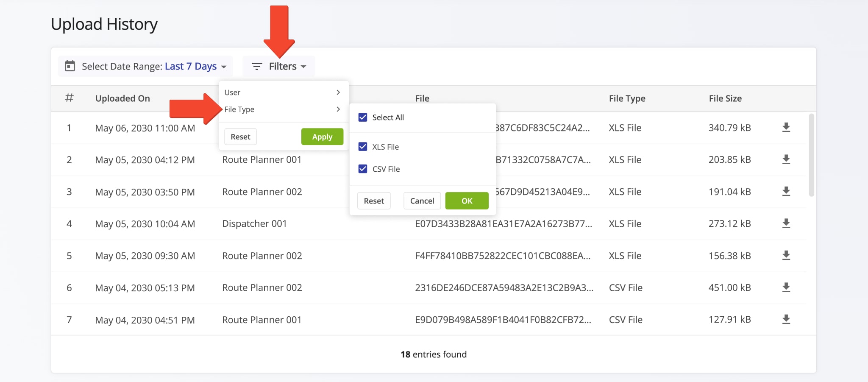This screenshot has width=868, height=382.
Task: Download Route Planner 001's May 05 upload
Action: pyautogui.click(x=787, y=160)
